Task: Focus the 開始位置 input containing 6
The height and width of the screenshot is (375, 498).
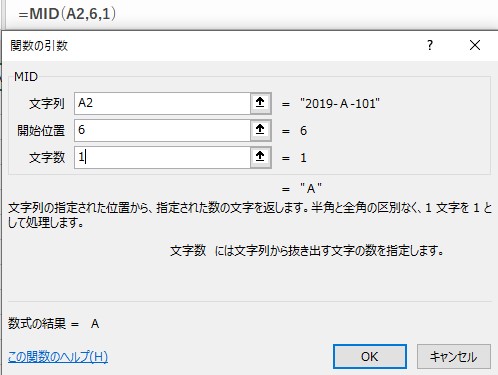Action: tap(162, 130)
